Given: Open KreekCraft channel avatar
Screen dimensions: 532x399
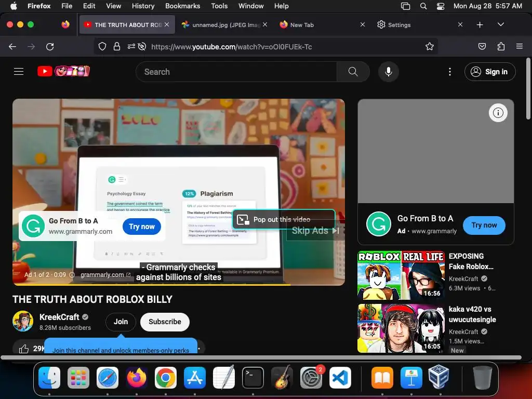Looking at the screenshot, I should (x=23, y=321).
